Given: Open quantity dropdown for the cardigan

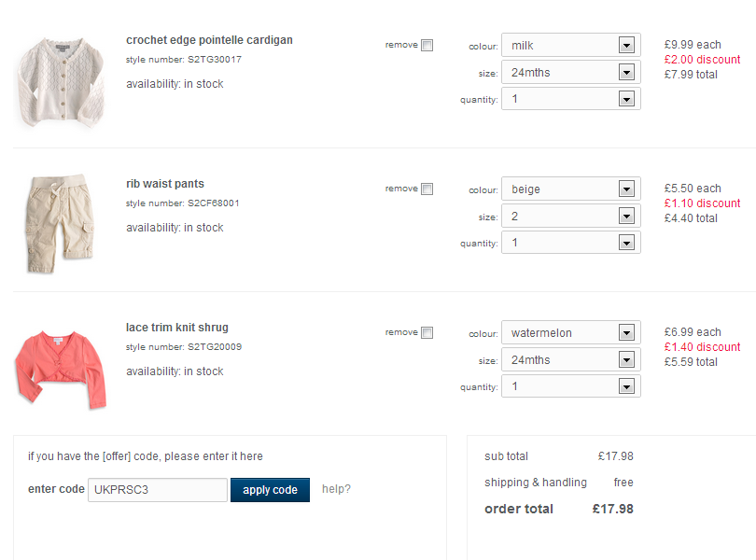Looking at the screenshot, I should click(570, 99).
